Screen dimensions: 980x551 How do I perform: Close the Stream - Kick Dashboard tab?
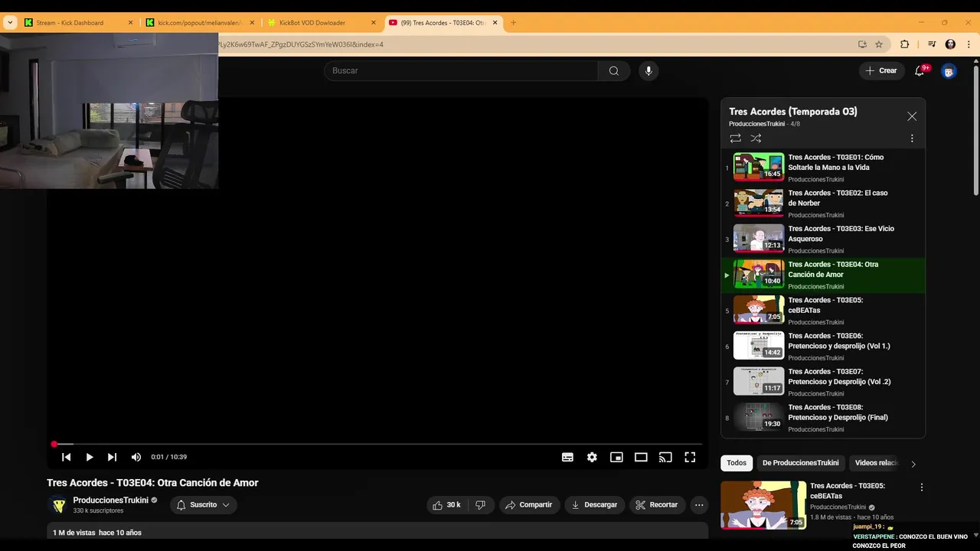pos(130,23)
